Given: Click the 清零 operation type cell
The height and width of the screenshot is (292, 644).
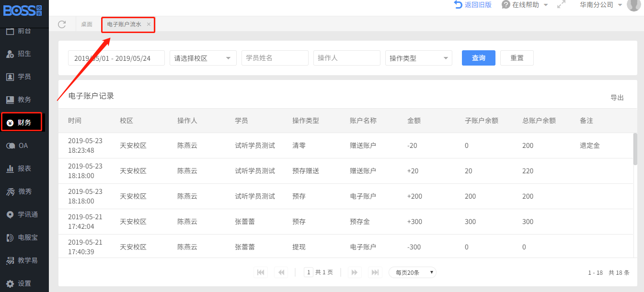Looking at the screenshot, I should pyautogui.click(x=299, y=146).
